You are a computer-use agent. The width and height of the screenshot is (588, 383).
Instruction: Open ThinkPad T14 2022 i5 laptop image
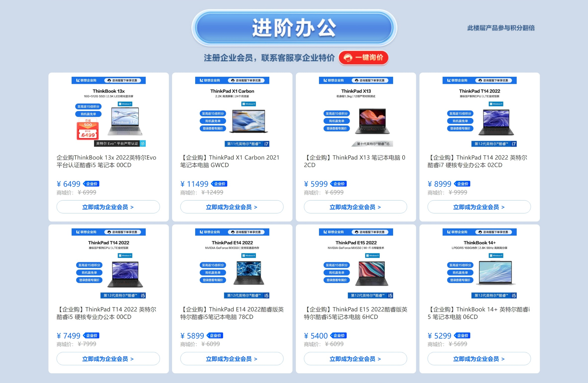coord(125,274)
